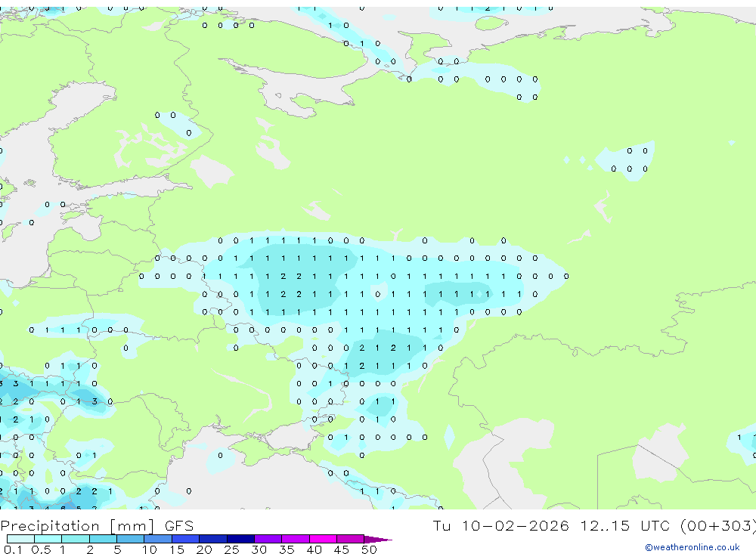Select the 0.1–0.5 mm palest cyan legend swatch
The width and height of the screenshot is (756, 554).
[x=20, y=539]
